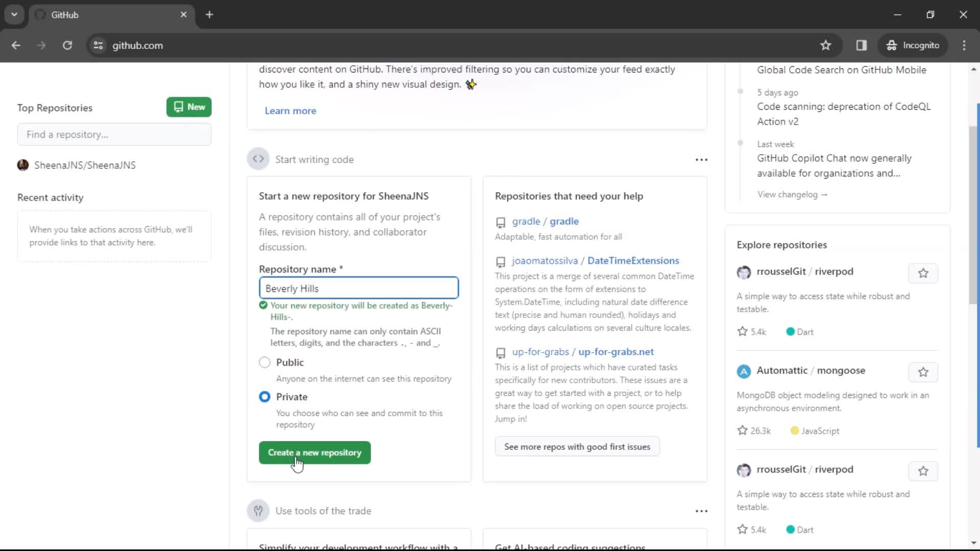Click the Start writing code icon

(258, 160)
